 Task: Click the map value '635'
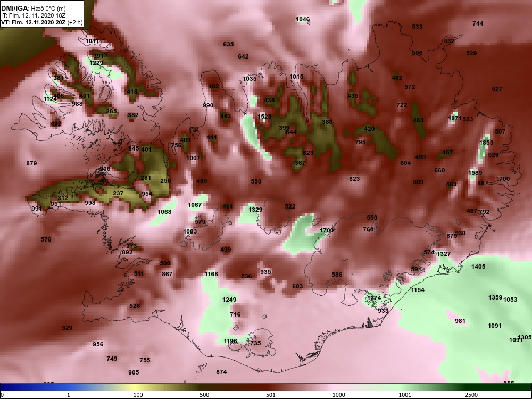coord(228,44)
